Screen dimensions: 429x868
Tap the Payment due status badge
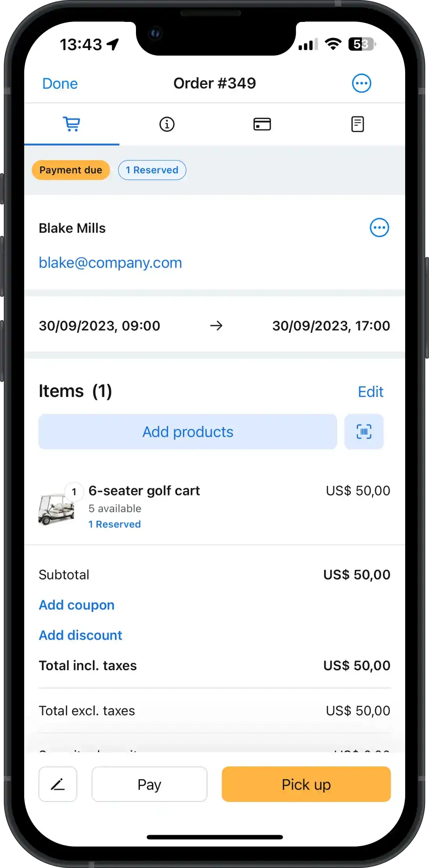(x=71, y=170)
